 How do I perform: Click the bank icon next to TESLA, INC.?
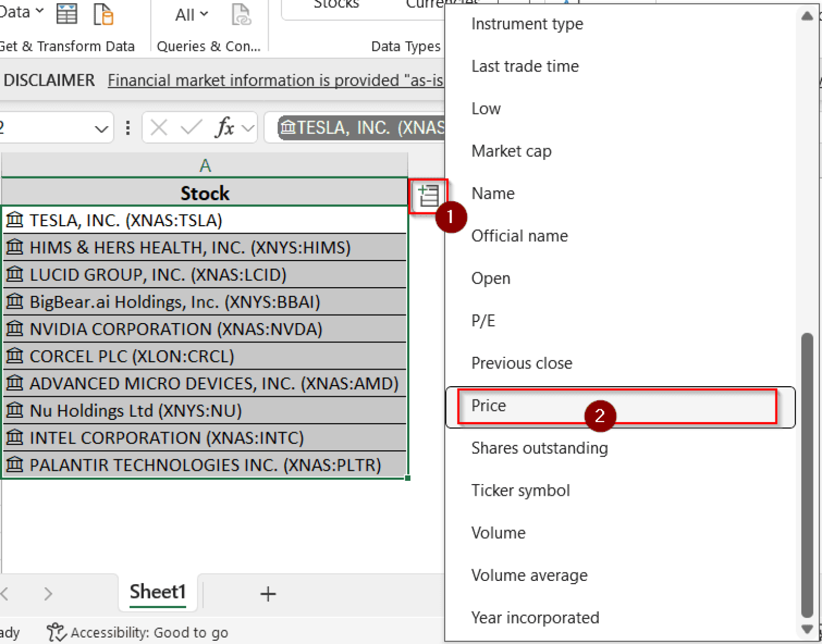point(14,219)
